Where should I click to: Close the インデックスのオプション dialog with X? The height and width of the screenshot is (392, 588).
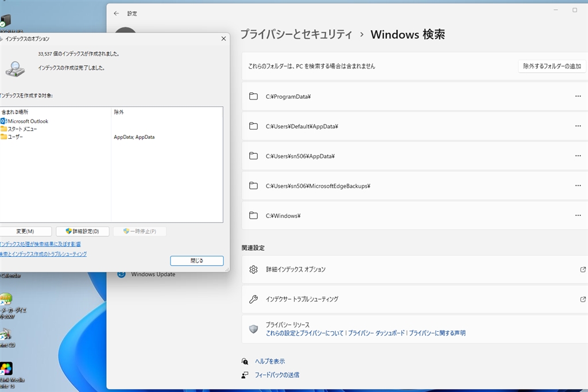click(223, 38)
